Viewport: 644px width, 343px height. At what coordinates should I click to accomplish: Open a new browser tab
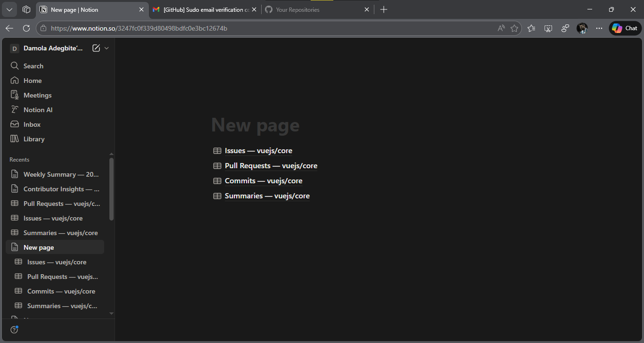384,9
